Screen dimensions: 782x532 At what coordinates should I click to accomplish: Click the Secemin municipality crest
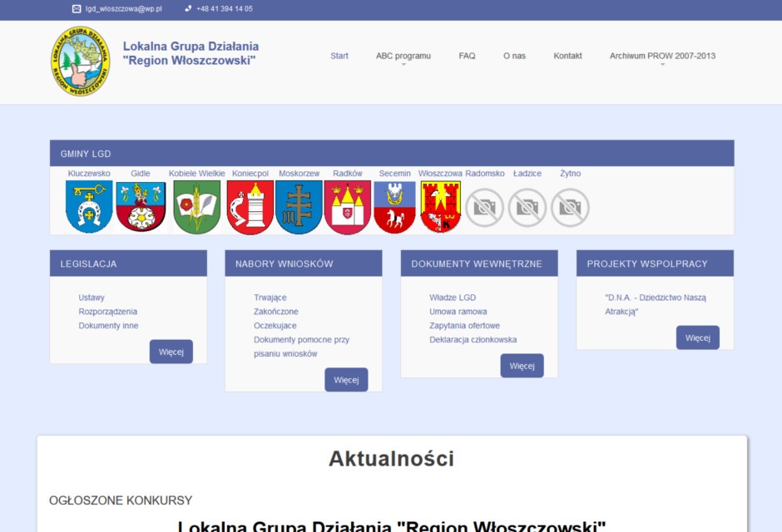(394, 207)
